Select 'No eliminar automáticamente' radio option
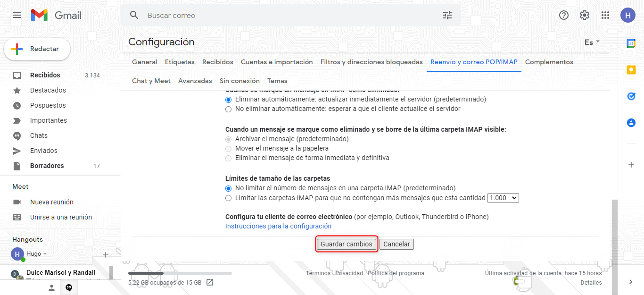Viewport: 644px width, 295px height. (x=229, y=109)
